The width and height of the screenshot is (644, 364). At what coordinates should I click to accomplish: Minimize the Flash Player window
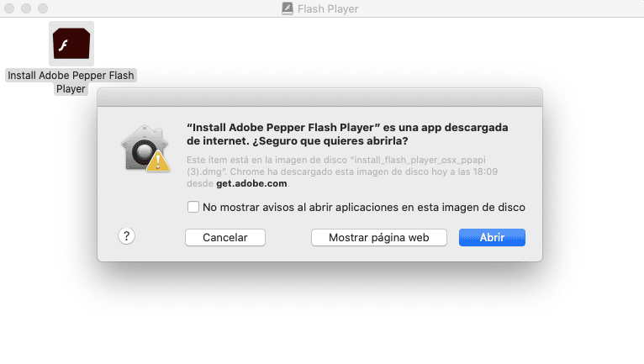coord(26,8)
